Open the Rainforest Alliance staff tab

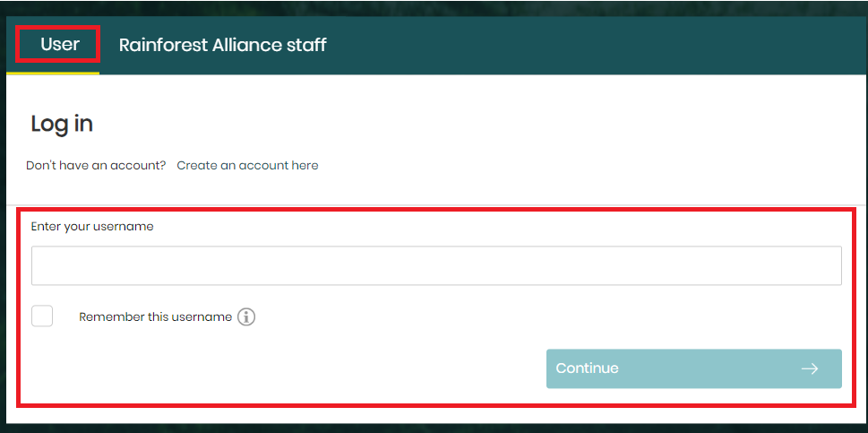(x=222, y=45)
